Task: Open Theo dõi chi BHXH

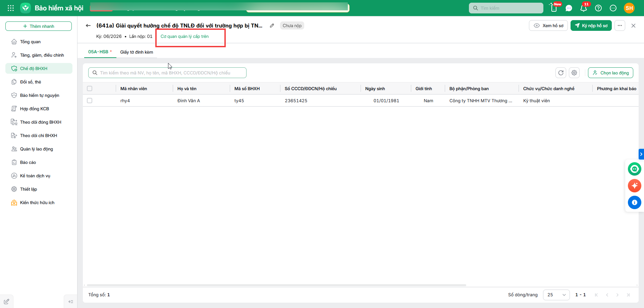Action: coord(39,135)
